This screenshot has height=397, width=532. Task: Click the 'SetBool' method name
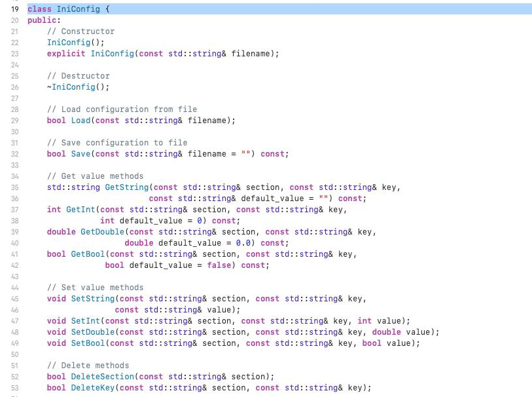(88, 343)
